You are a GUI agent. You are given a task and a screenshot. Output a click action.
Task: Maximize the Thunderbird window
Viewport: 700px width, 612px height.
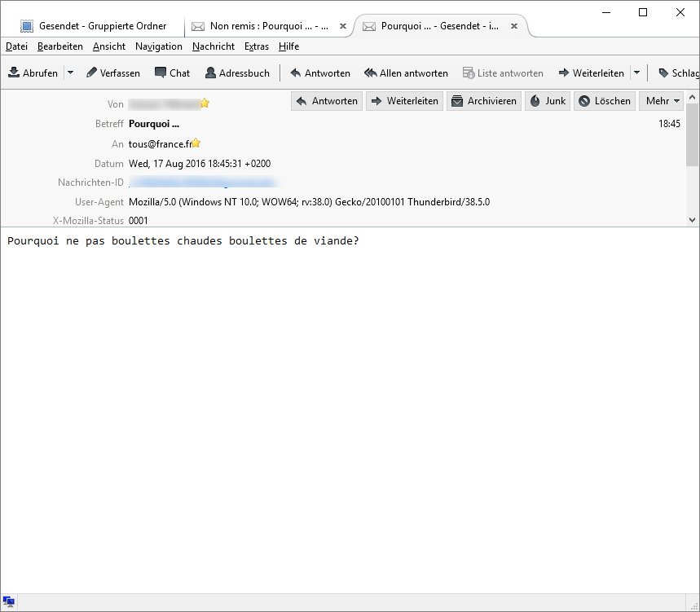pos(643,12)
